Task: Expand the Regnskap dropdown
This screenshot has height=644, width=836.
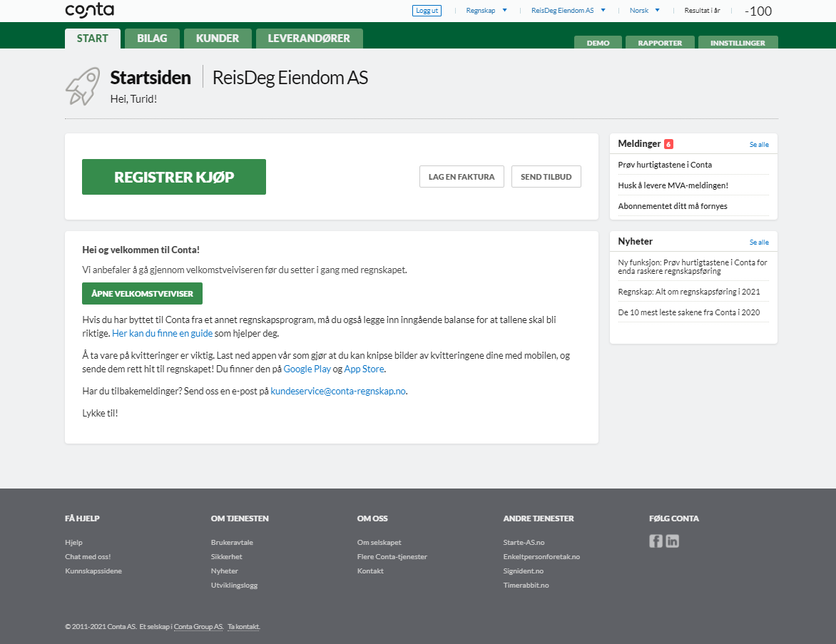Action: (x=486, y=10)
